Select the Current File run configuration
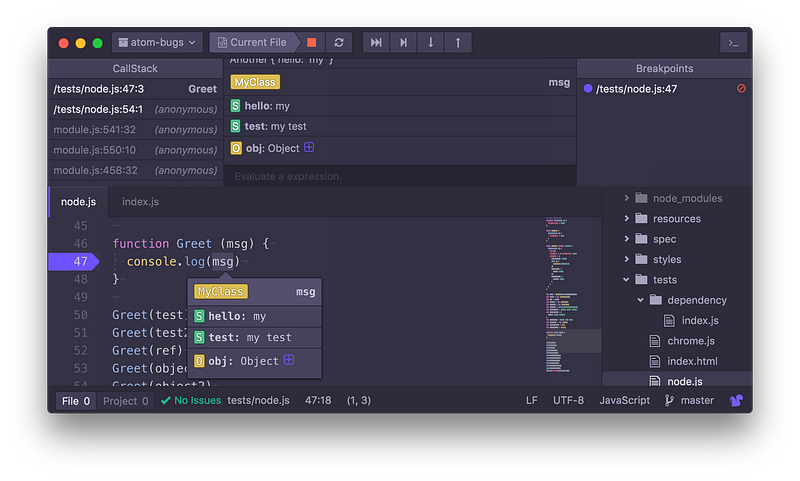The image size is (800, 481). [252, 43]
